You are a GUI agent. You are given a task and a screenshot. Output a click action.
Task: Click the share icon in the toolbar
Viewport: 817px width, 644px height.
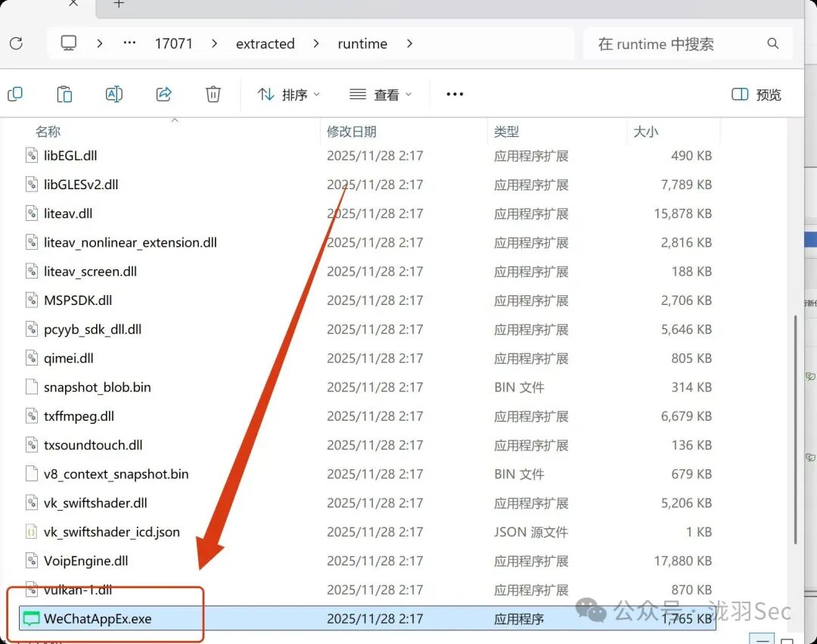tap(163, 95)
